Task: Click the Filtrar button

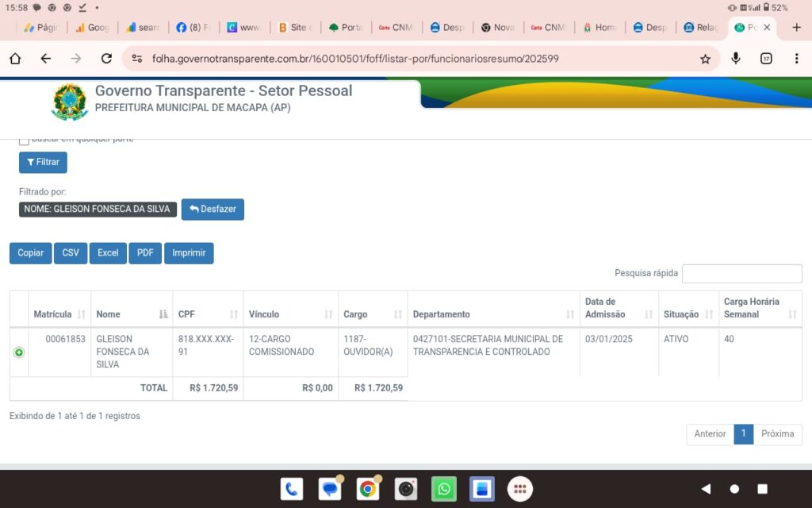Action: coord(43,162)
